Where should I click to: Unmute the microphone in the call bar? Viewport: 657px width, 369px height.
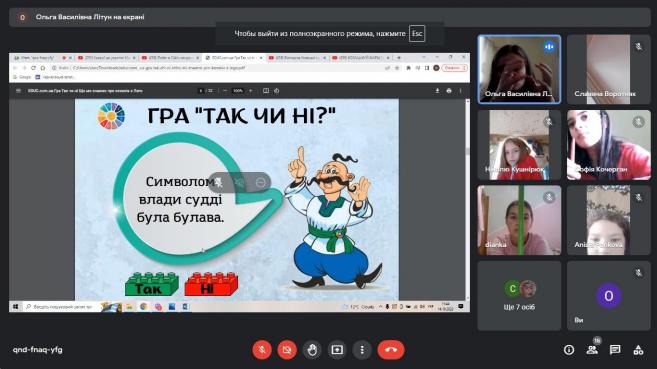tap(262, 350)
